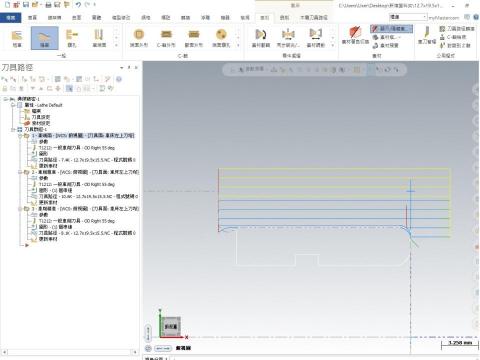This screenshot has height=360, width=480.
Task: Collapse operation 2 in the tree
Action: coord(20,172)
